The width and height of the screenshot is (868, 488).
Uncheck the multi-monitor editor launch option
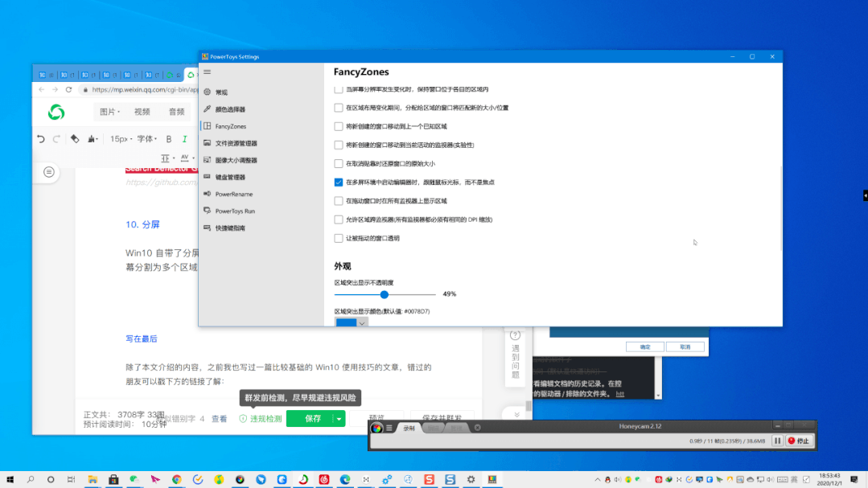tap(338, 182)
